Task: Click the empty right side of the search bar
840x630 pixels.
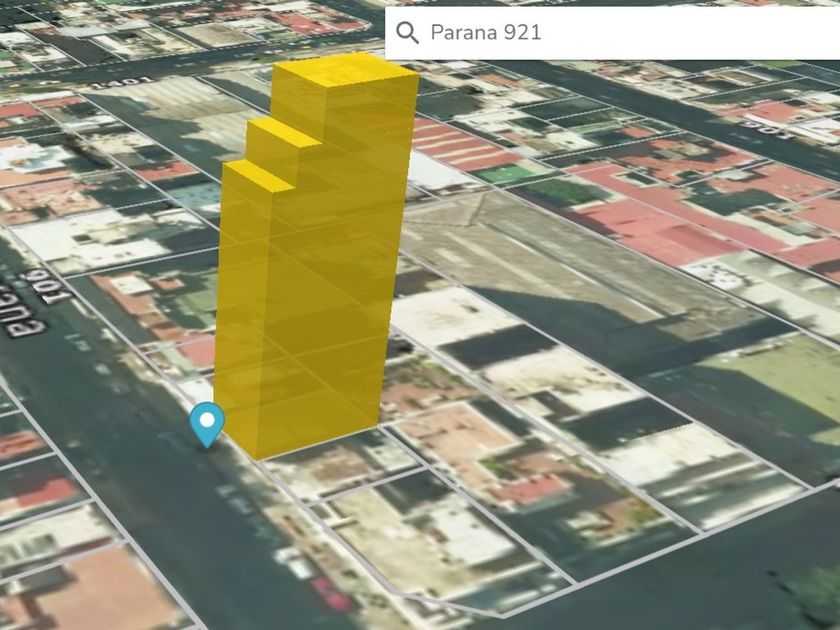Action: click(x=720, y=33)
